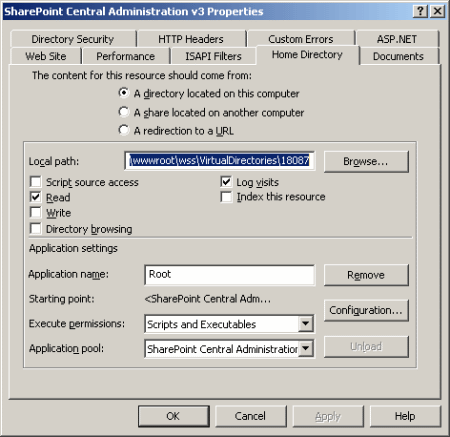The image size is (450, 437).
Task: Select A share located on another computer
Action: tap(124, 112)
